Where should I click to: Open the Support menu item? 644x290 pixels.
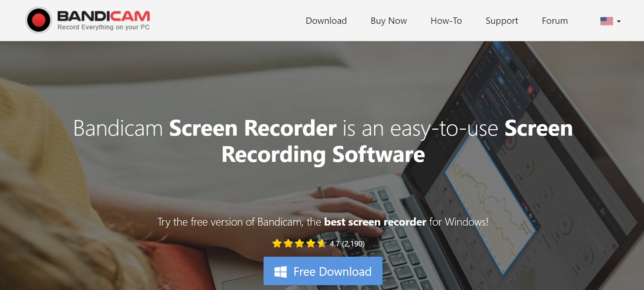click(502, 21)
